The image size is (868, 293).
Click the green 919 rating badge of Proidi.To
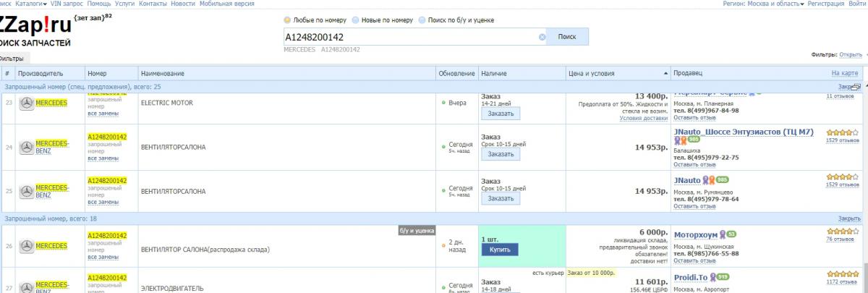coord(723,276)
